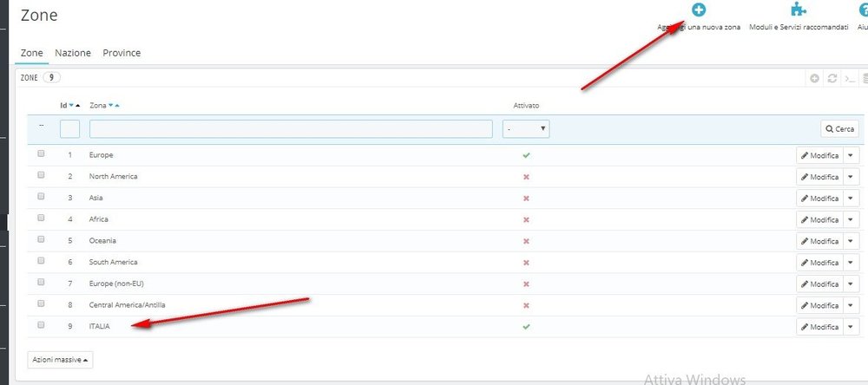Expand actions dropdown next to Europe Modifica
Image resolution: width=868 pixels, height=385 pixels.
pos(851,155)
